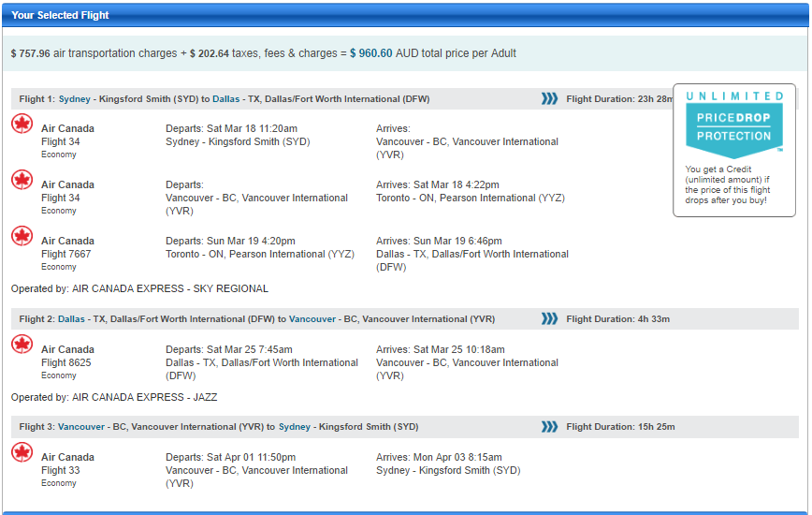
Task: Click the pricedrop credit description text
Action: coord(728,185)
